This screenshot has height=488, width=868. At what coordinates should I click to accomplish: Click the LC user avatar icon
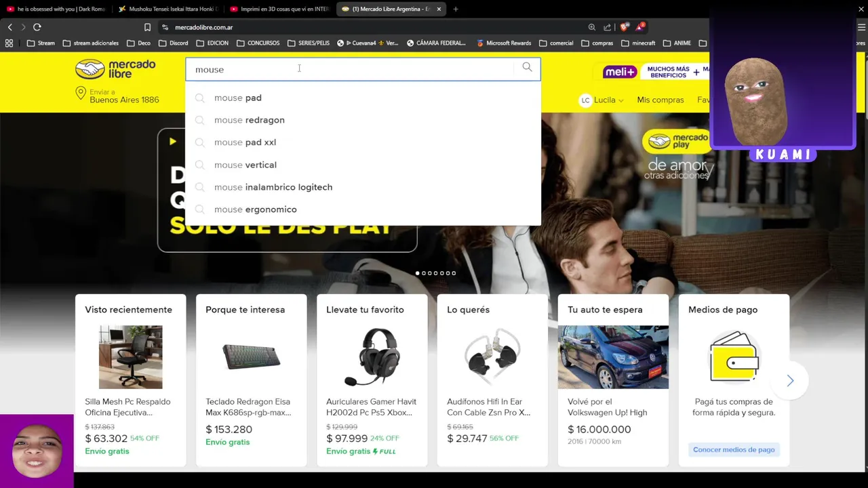pos(585,100)
